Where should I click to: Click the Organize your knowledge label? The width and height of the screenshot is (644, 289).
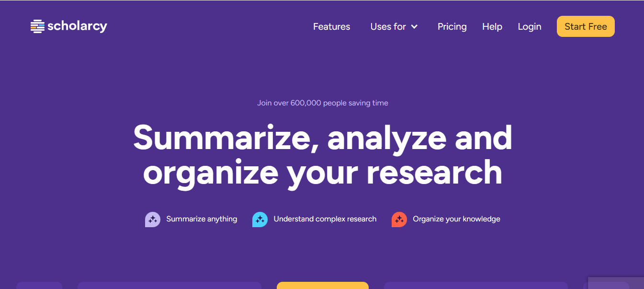point(456,219)
